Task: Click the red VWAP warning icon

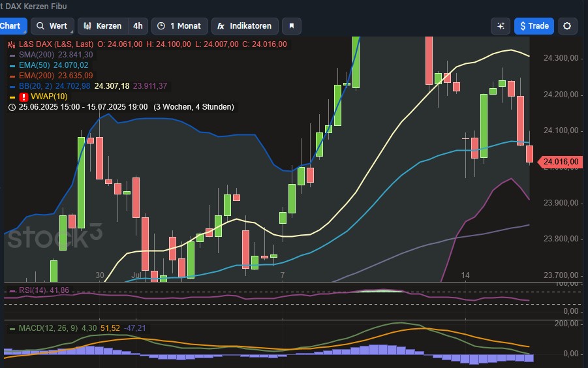Action: pos(23,97)
